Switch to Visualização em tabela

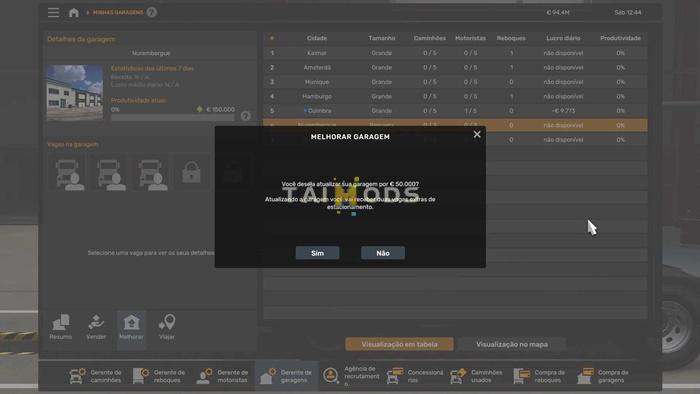click(400, 344)
